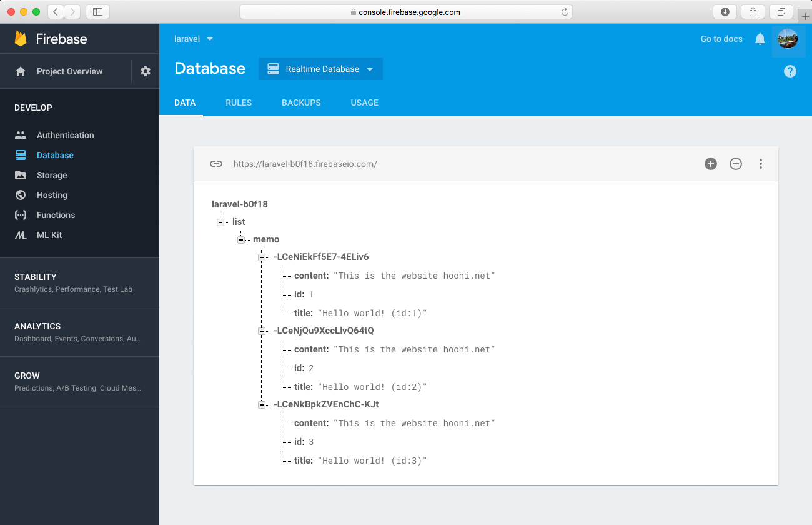Click the minus circle icon in the database URL bar
812x525 pixels.
point(736,164)
